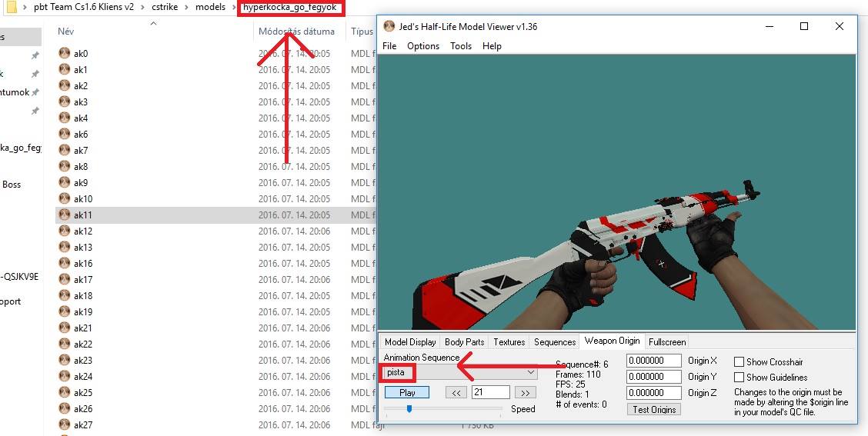Switch to the Textures tab
This screenshot has height=436, width=868.
tap(509, 342)
